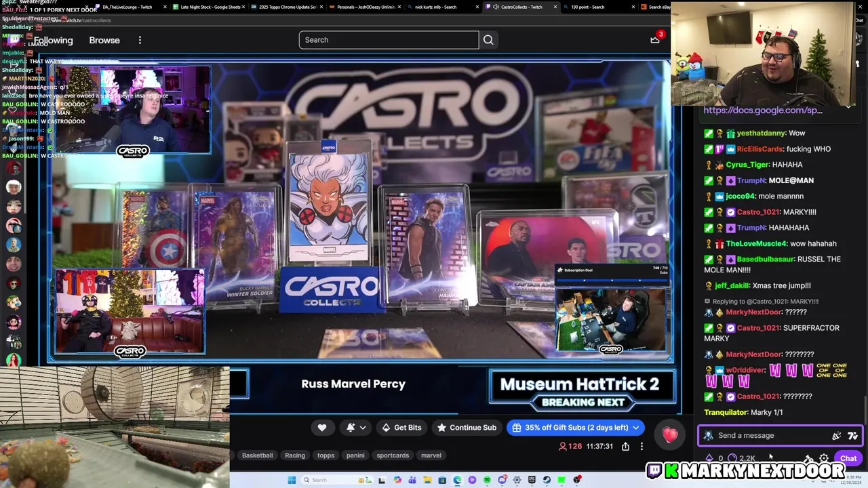The width and height of the screenshot is (868, 488).
Task: Click the Windows taskbar search box
Action: click(x=337, y=480)
